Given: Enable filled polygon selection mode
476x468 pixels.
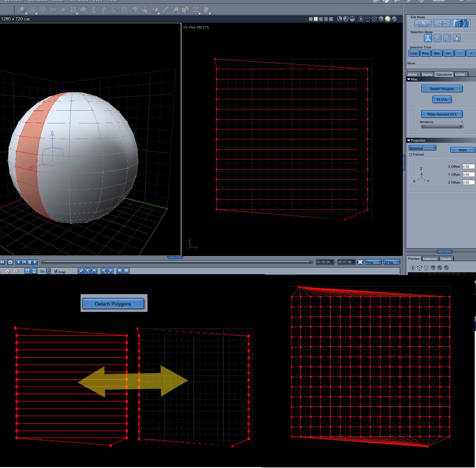Looking at the screenshot, I should [457, 38].
